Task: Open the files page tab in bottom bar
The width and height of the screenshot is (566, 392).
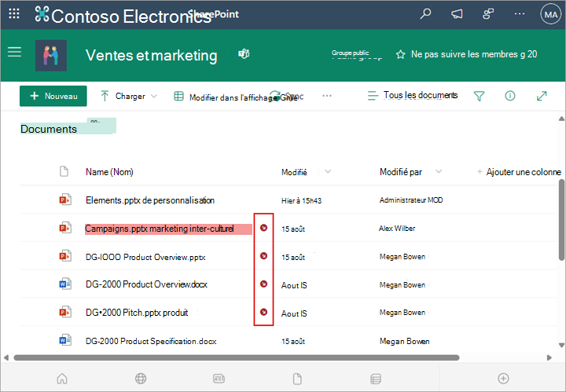Action: [297, 379]
